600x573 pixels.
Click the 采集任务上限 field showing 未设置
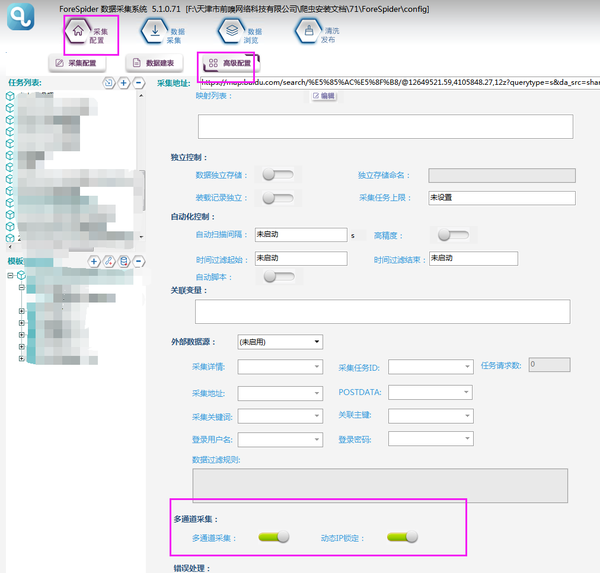point(502,198)
